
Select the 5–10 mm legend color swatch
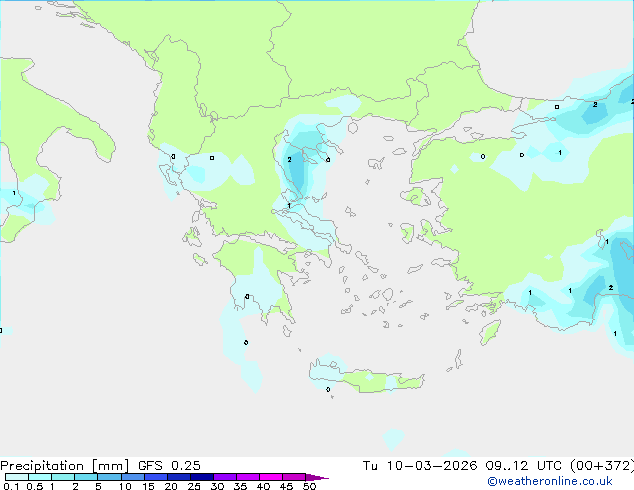pyautogui.click(x=109, y=477)
